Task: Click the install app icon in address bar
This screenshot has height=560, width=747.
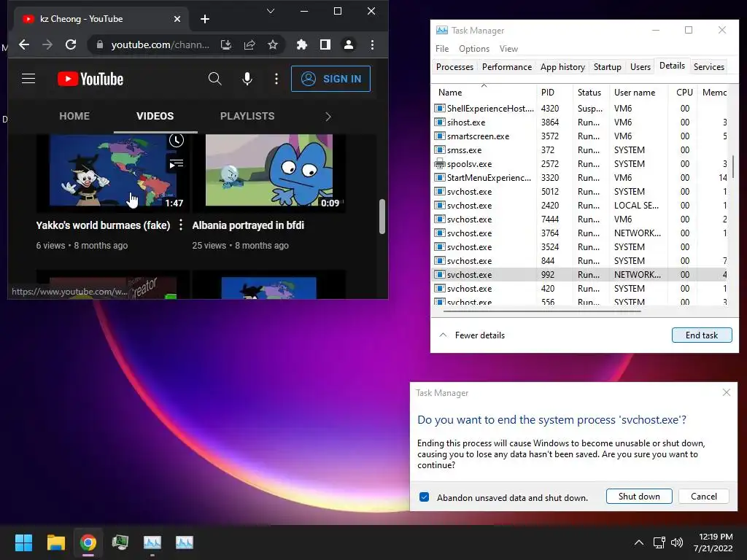Action: pos(226,44)
